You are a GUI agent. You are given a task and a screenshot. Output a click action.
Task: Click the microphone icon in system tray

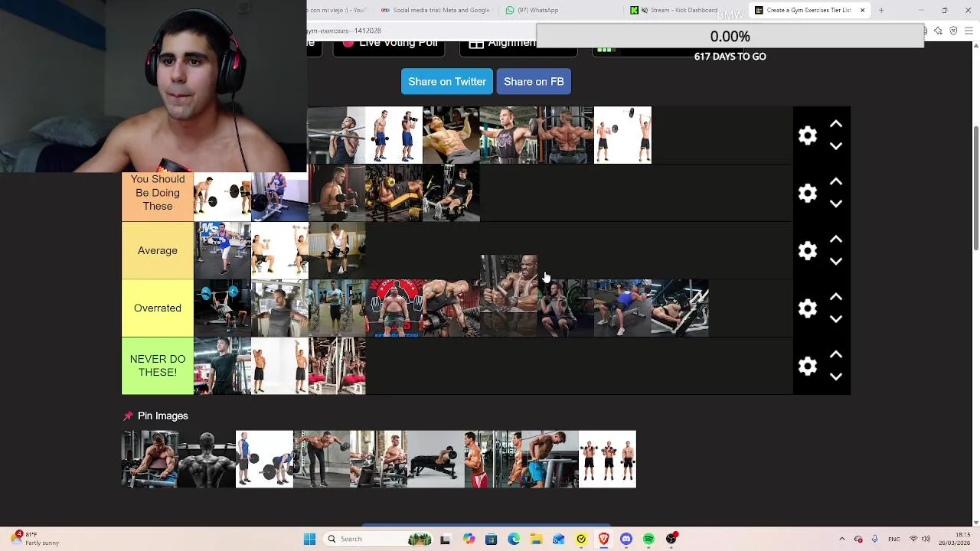874,539
